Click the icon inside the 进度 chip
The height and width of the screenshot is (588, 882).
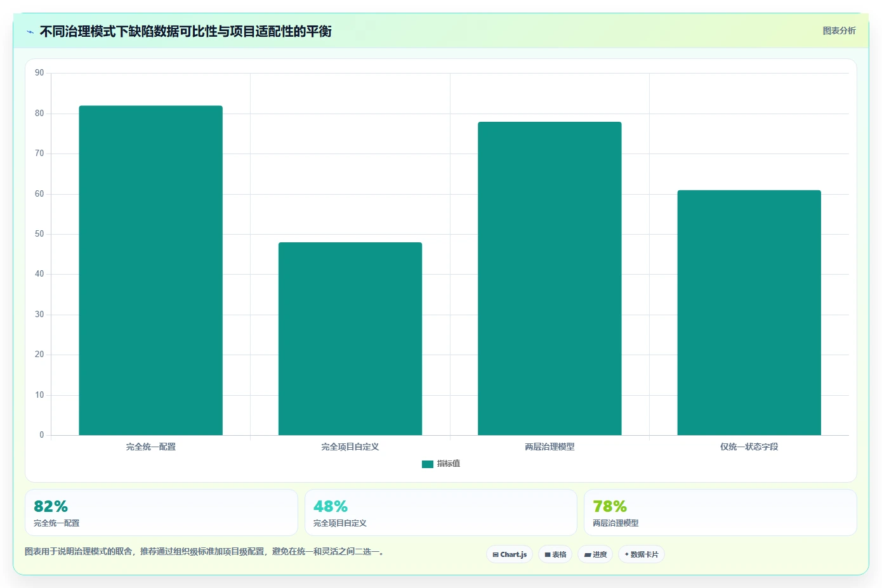(588, 554)
